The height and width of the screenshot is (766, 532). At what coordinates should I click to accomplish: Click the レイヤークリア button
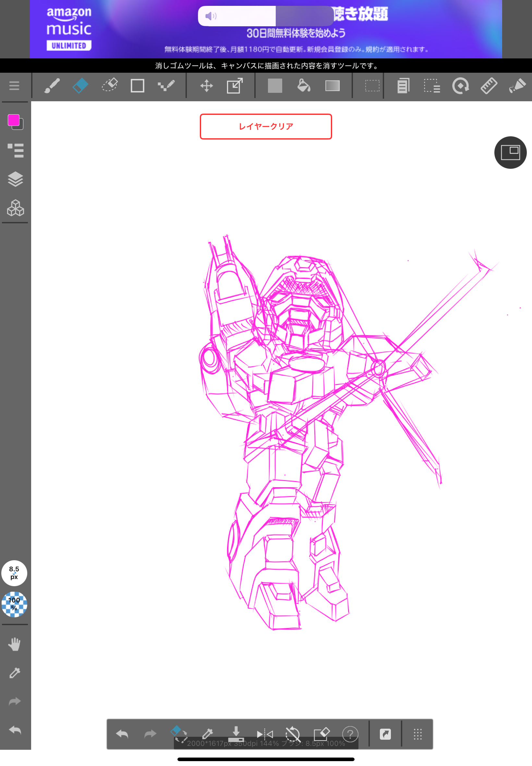[x=266, y=127]
